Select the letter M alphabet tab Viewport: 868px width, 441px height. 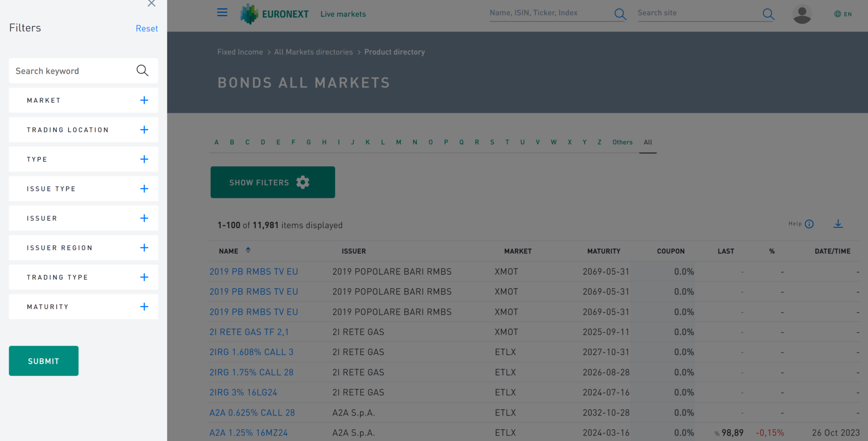click(398, 142)
